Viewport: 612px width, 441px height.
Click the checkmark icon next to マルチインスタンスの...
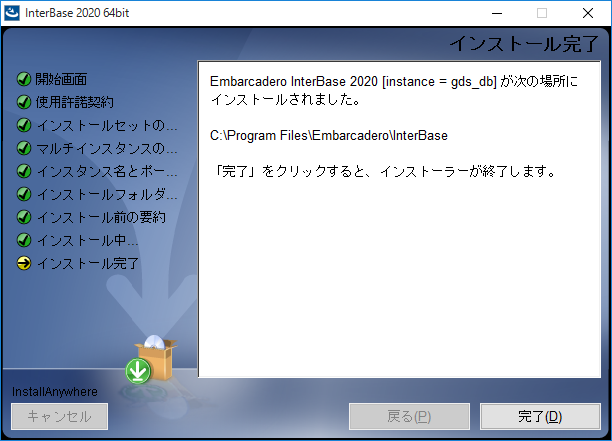coord(24,148)
